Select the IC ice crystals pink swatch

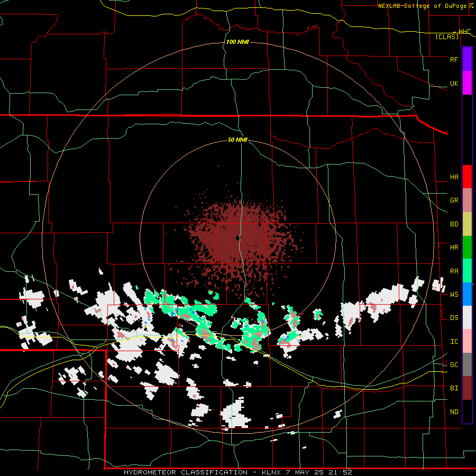(x=467, y=341)
